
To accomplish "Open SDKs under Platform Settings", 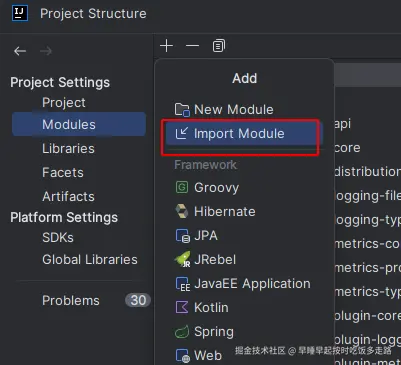I will (x=58, y=237).
